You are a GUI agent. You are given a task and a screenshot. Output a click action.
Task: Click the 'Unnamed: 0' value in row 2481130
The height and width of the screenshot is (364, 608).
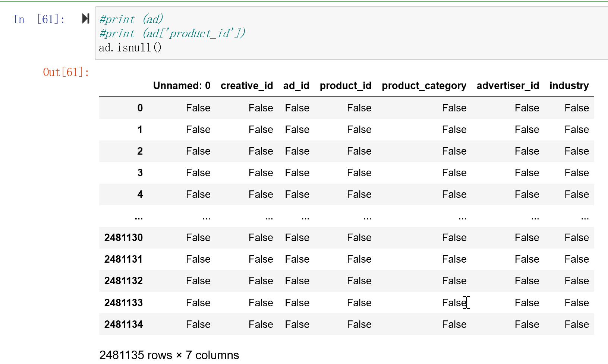click(x=198, y=238)
